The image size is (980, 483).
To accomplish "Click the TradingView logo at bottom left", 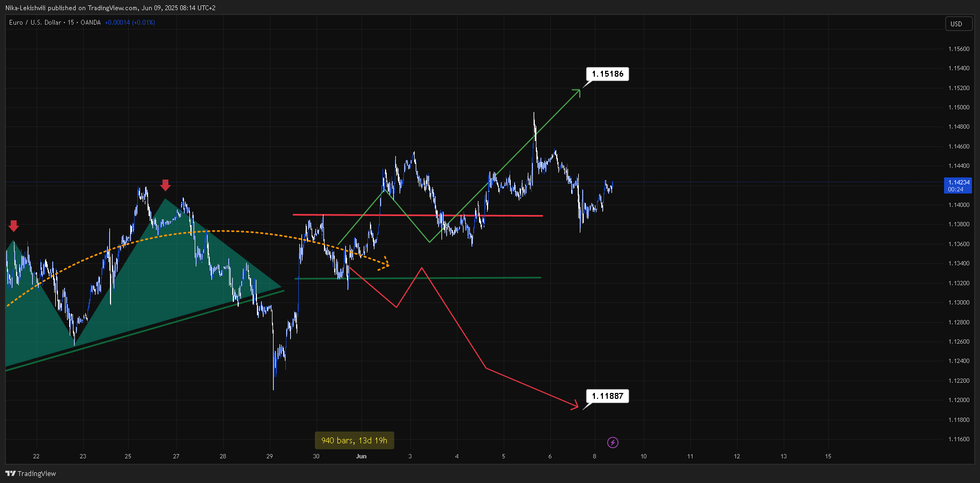I will [x=31, y=473].
